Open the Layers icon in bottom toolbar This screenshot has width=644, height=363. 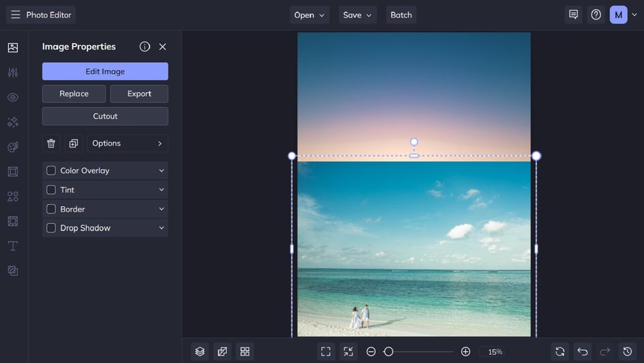[200, 351]
